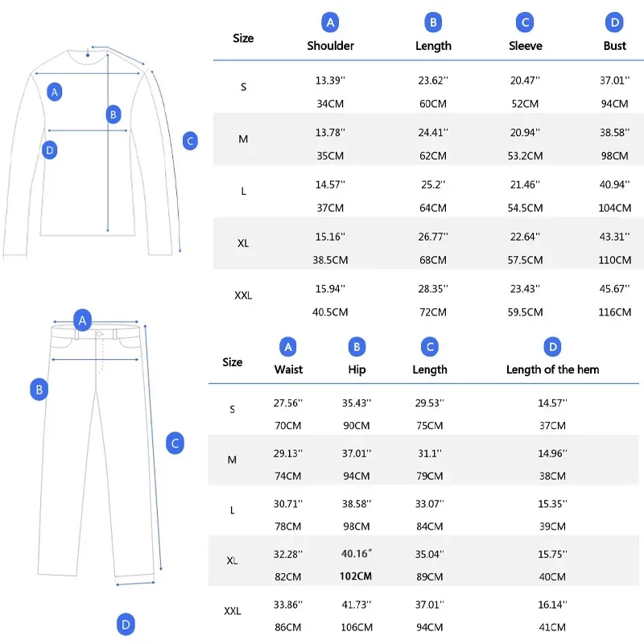The image size is (644, 644).
Task: Click the A badge above Waist header
Action: coord(288,347)
